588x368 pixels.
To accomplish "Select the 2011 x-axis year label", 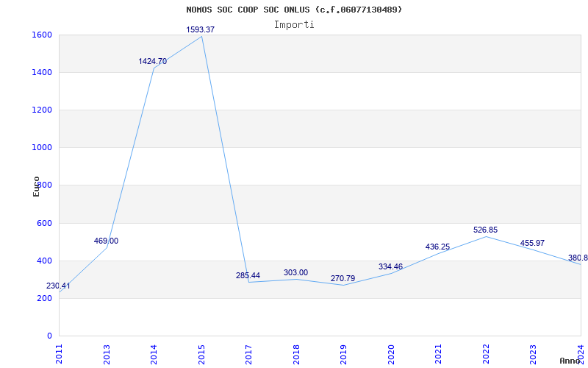I will click(x=59, y=355).
